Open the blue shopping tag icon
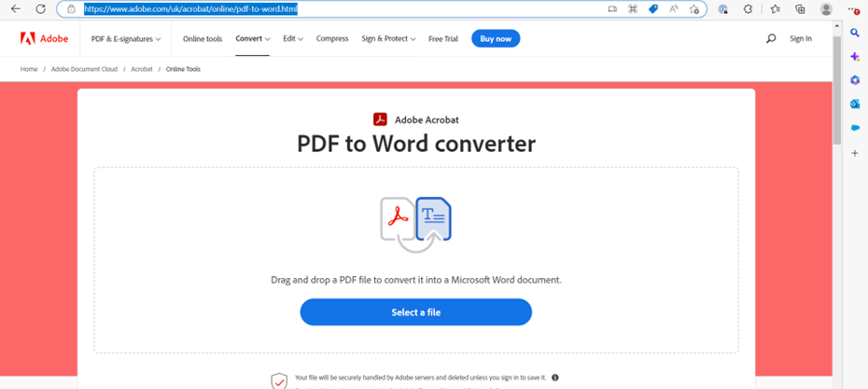Image resolution: width=868 pixels, height=389 pixels. (653, 8)
